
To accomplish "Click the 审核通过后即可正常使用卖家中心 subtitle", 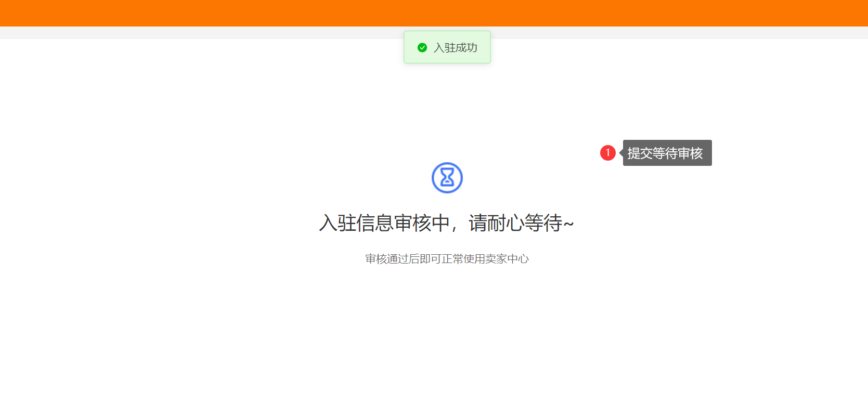I will tap(447, 259).
